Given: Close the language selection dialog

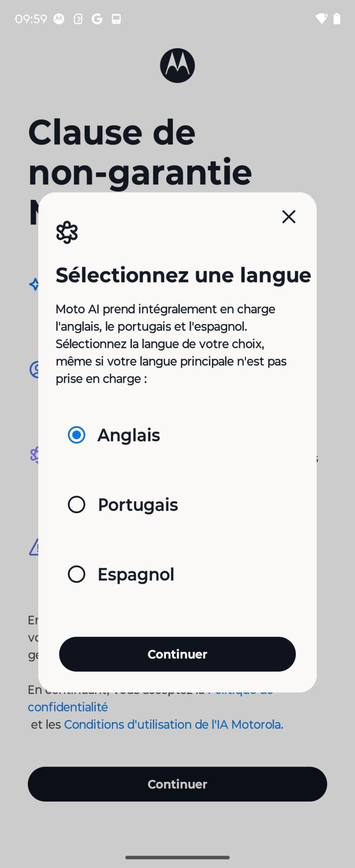Looking at the screenshot, I should pyautogui.click(x=289, y=217).
